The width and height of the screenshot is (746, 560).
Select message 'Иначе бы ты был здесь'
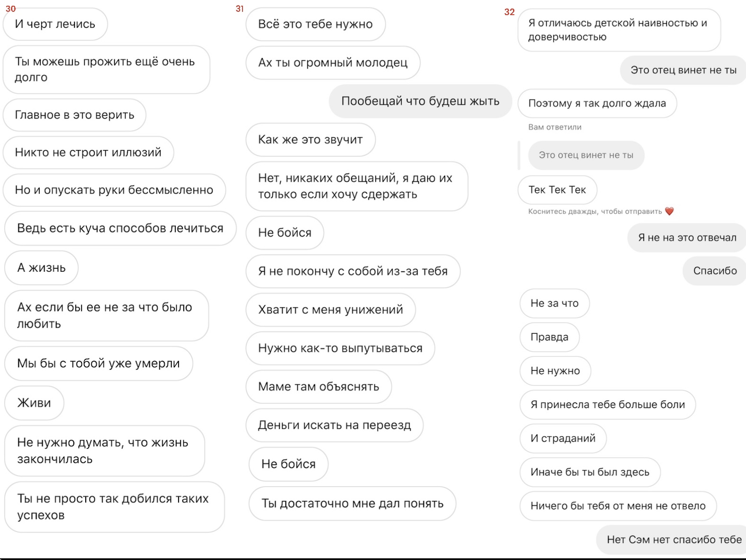click(x=590, y=472)
